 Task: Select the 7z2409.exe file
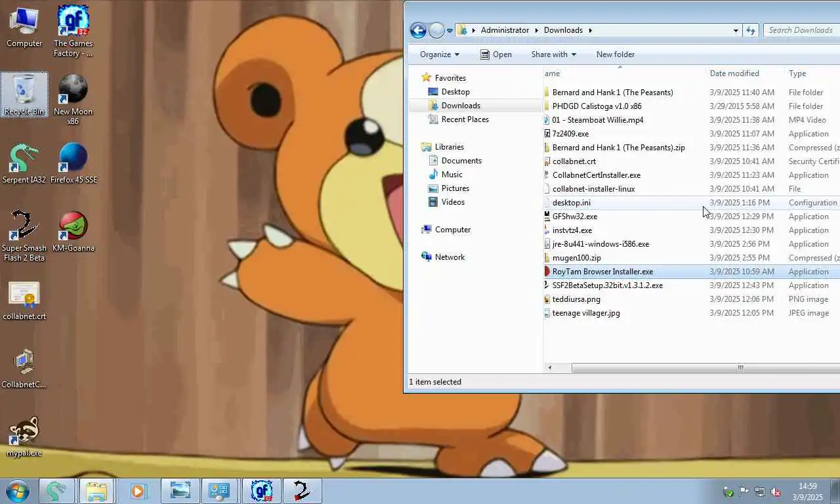570,134
